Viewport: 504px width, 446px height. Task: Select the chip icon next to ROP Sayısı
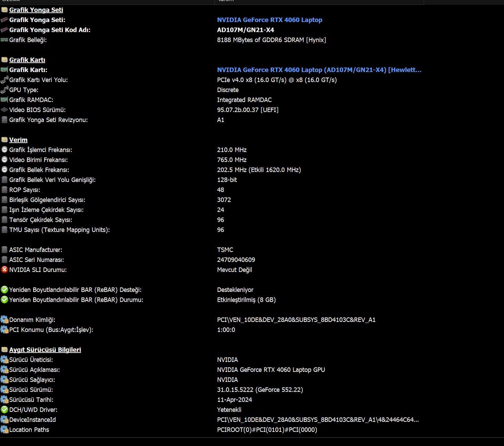point(4,190)
